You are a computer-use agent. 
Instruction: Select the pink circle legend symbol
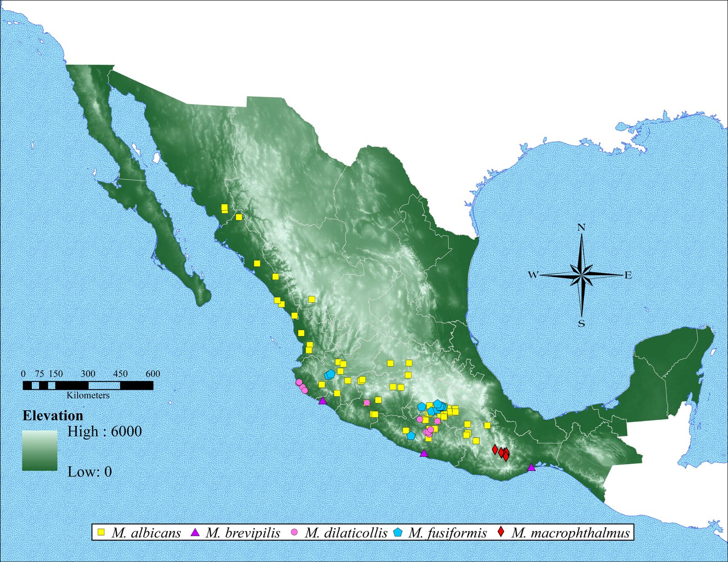tap(294, 532)
